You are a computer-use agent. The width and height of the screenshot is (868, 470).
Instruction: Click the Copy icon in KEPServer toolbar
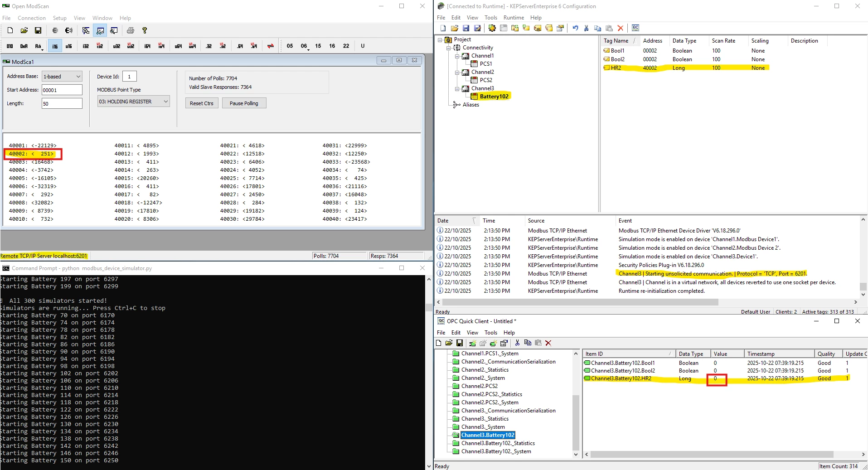coord(598,28)
